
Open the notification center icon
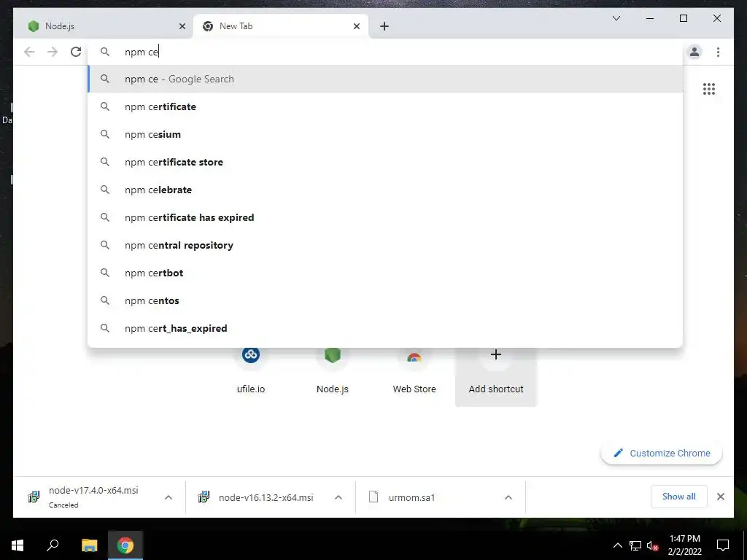723,545
